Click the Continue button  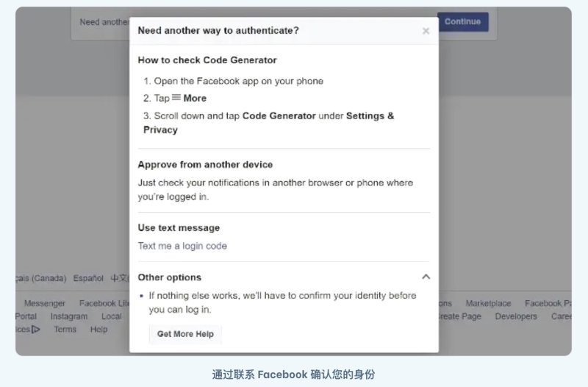click(x=462, y=21)
